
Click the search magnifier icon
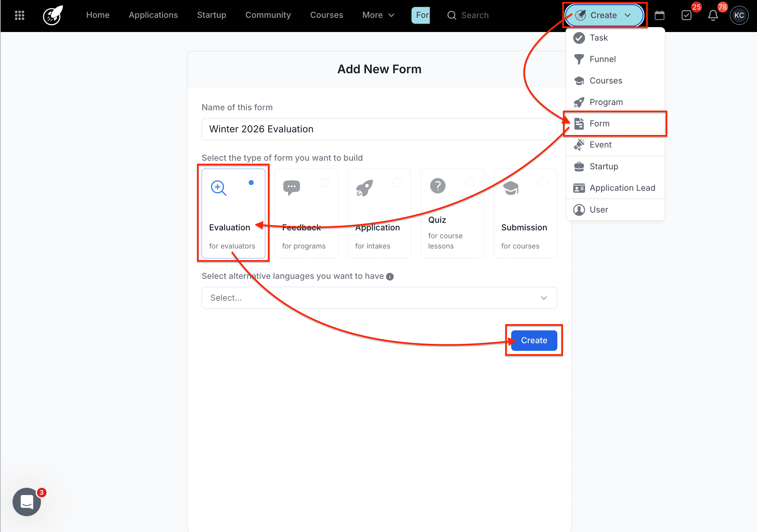(x=451, y=15)
